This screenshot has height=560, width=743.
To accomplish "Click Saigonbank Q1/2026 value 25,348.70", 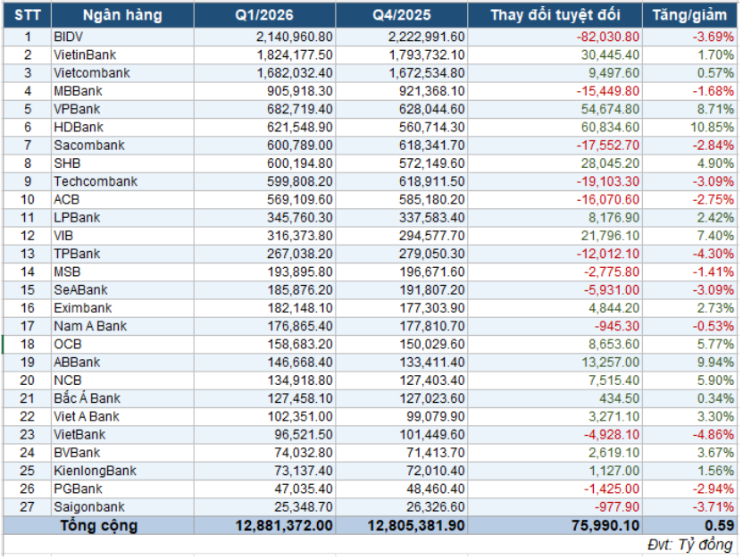I will coord(264,507).
